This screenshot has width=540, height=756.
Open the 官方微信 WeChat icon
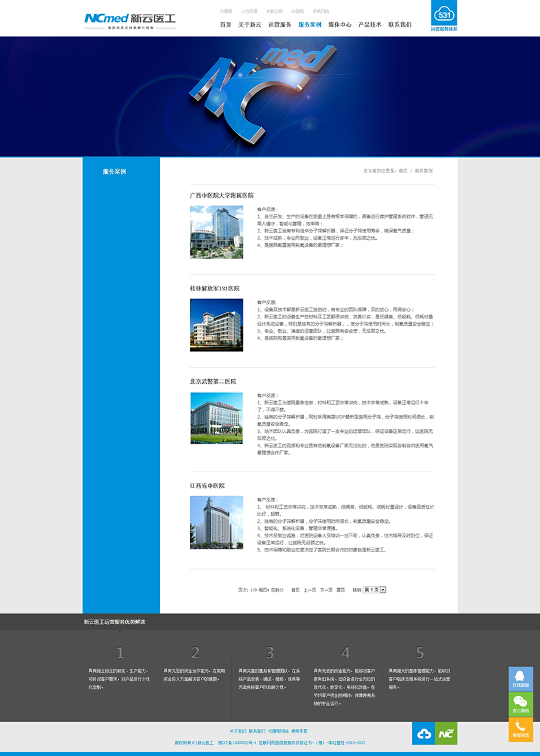click(x=521, y=704)
